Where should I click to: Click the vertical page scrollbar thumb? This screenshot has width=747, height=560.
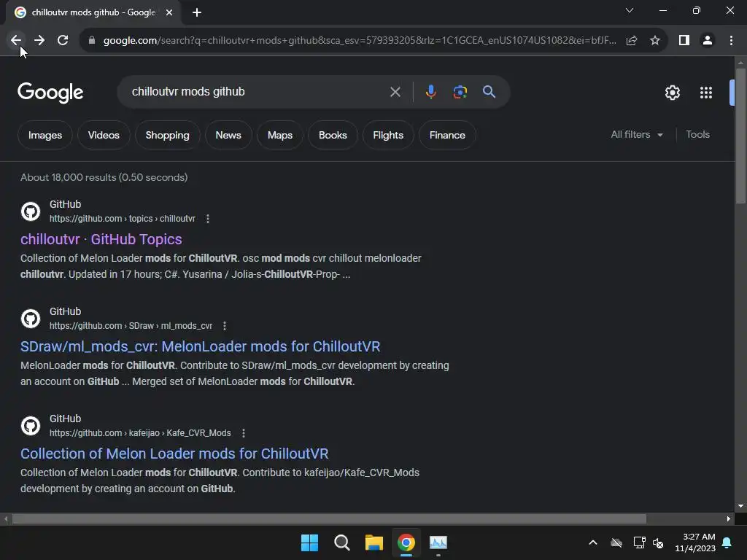(740, 136)
